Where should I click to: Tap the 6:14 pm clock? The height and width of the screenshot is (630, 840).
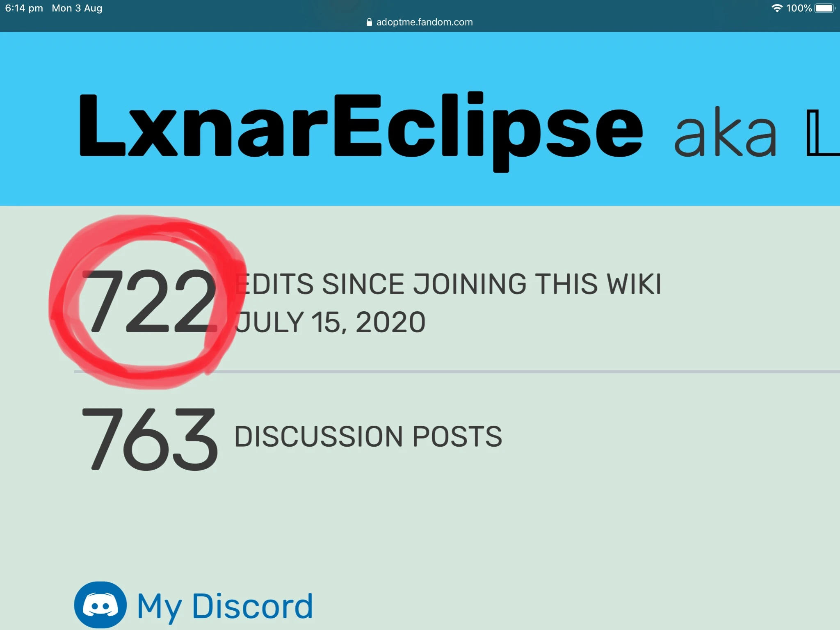[x=24, y=8]
